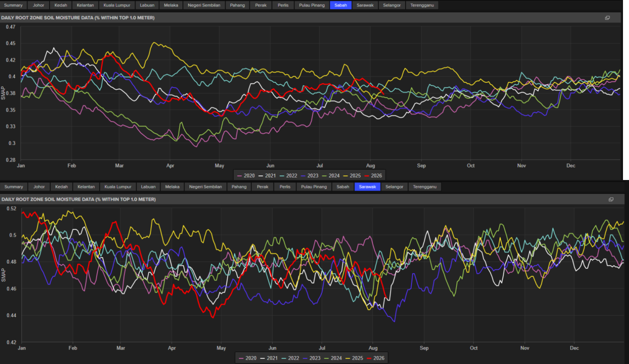Toggle 2020 series in Sarawak chart legend
This screenshot has width=629, height=364.
247,357
